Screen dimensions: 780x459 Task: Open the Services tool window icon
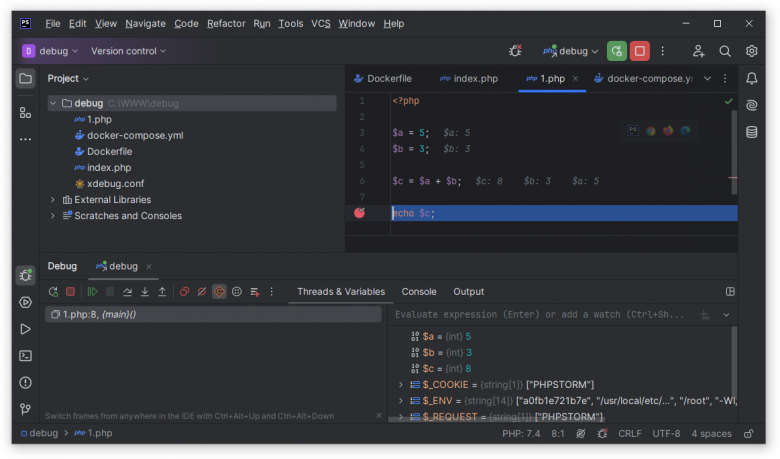tap(25, 302)
